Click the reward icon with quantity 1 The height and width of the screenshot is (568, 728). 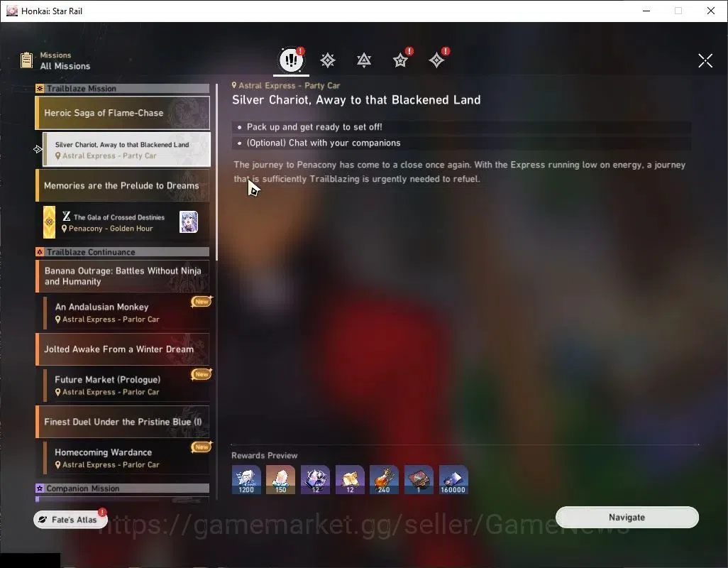pos(419,480)
